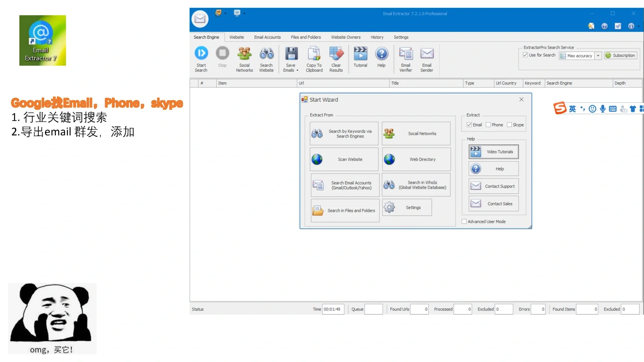
Task: Switch to the History tab
Action: point(377,37)
